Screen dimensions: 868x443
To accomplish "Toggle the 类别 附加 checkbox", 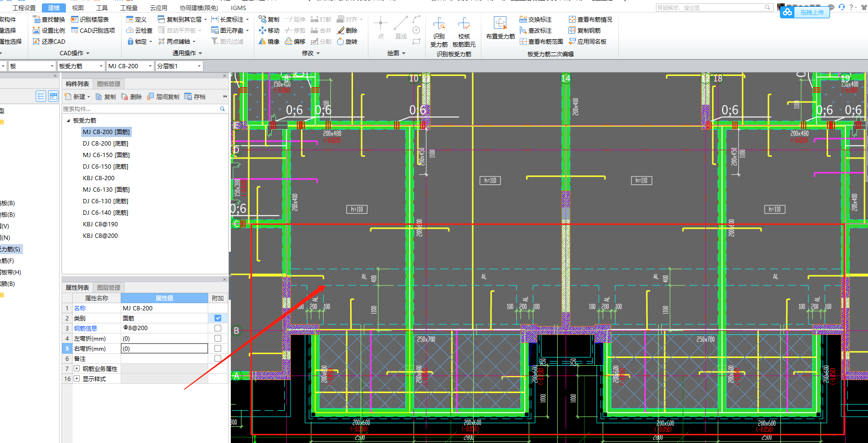I will pyautogui.click(x=218, y=318).
